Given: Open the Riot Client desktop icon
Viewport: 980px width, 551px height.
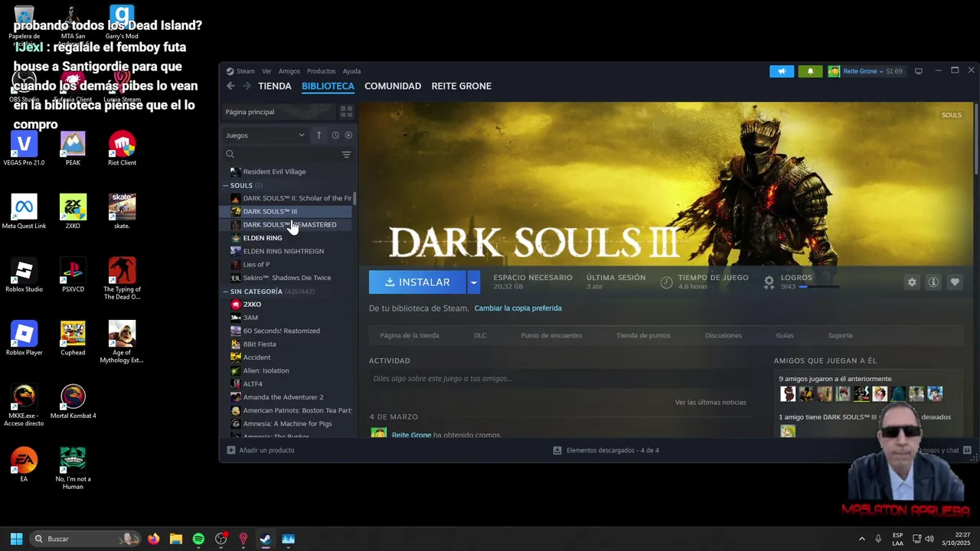Looking at the screenshot, I should click(x=122, y=148).
